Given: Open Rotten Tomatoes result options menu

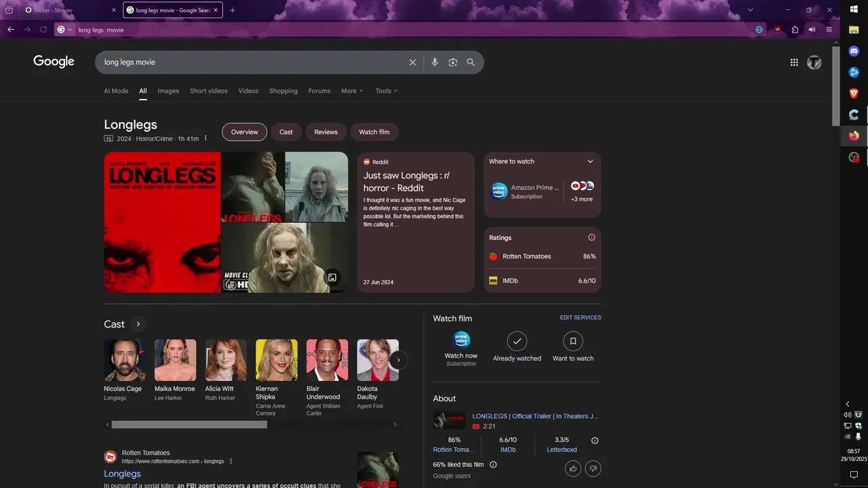Looking at the screenshot, I should (231, 462).
